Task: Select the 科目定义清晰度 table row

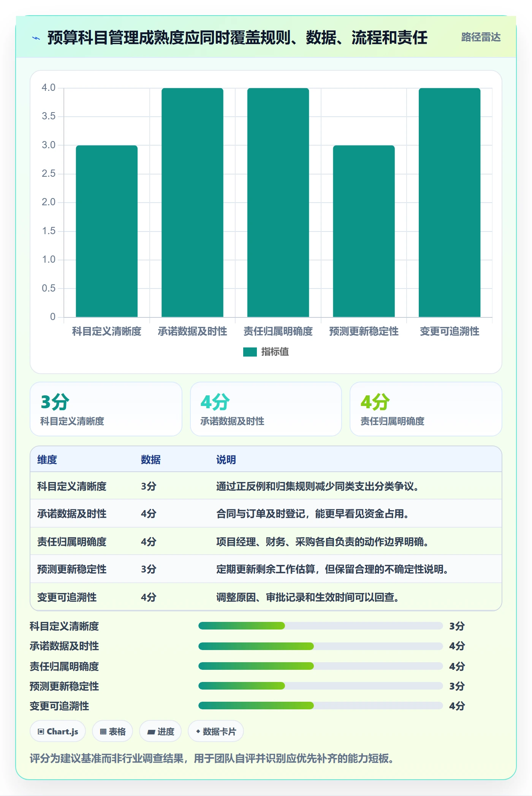Action: coord(266,486)
